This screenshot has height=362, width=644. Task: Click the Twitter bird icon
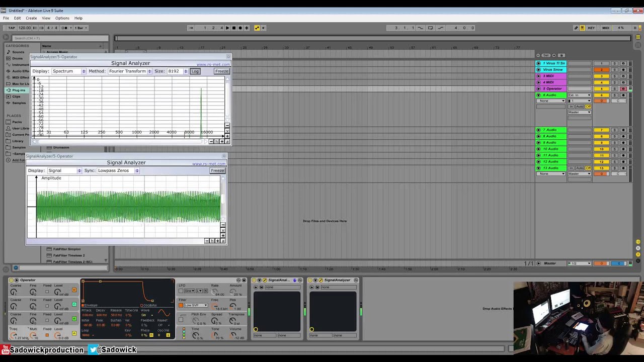pyautogui.click(x=93, y=349)
